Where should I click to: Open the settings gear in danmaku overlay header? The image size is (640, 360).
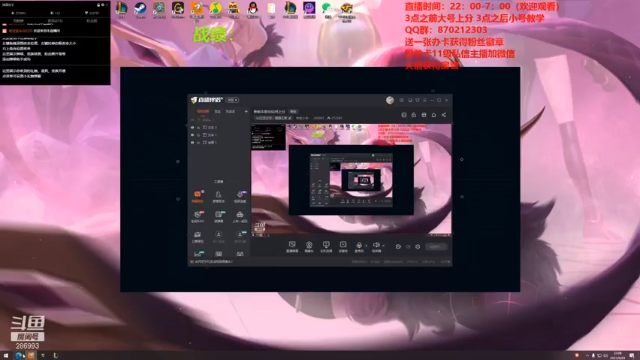point(102,5)
